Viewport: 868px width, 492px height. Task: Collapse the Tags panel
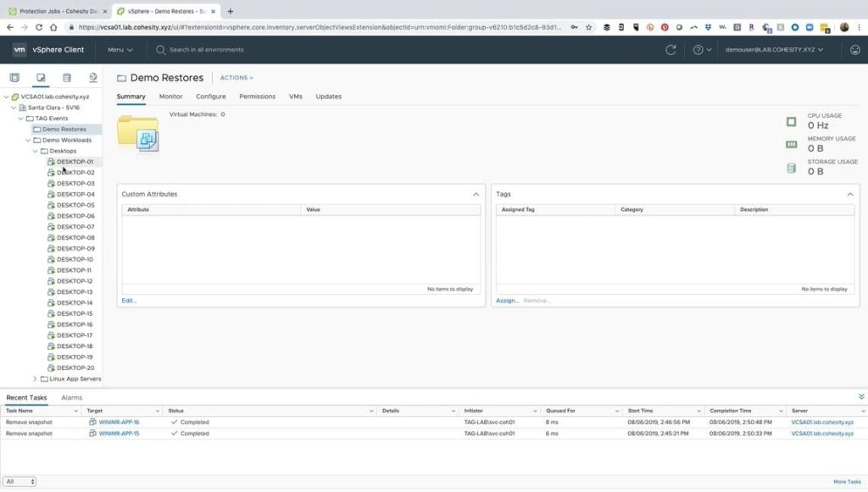(850, 194)
